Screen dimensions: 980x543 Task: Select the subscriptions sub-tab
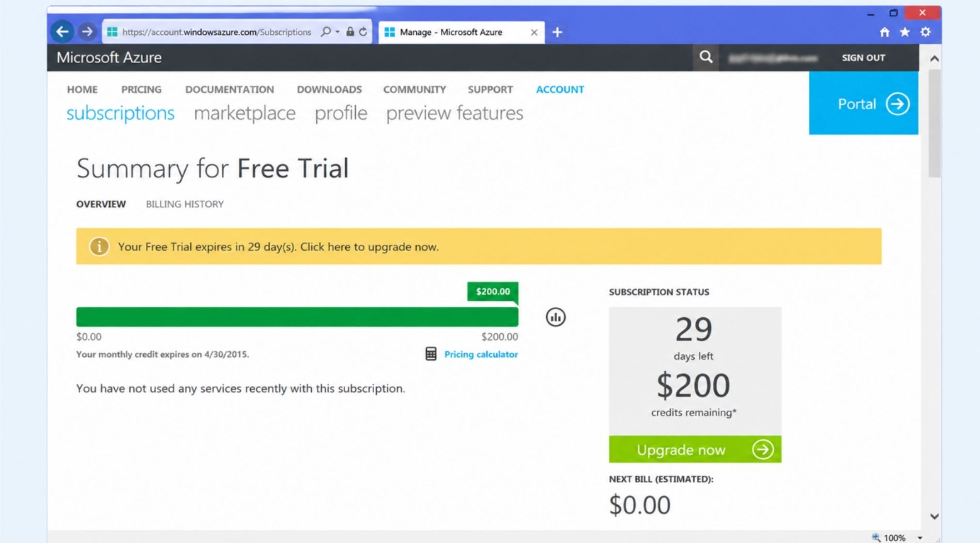pos(120,113)
